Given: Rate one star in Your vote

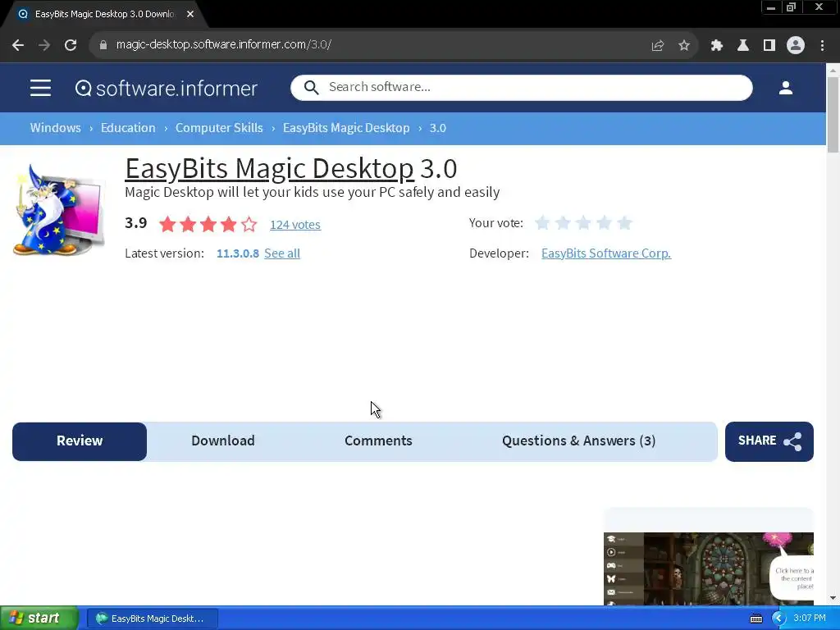Looking at the screenshot, I should 542,223.
